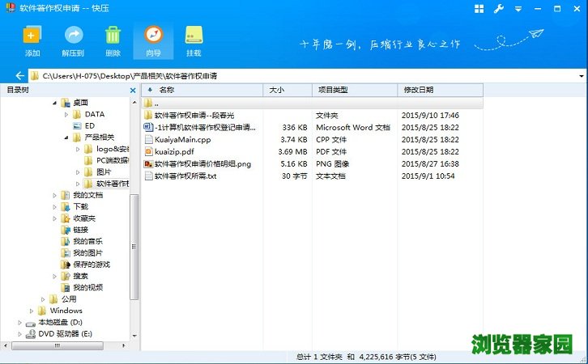Select the kuaizip.pdf file
This screenshot has width=588, height=364.
point(174,151)
